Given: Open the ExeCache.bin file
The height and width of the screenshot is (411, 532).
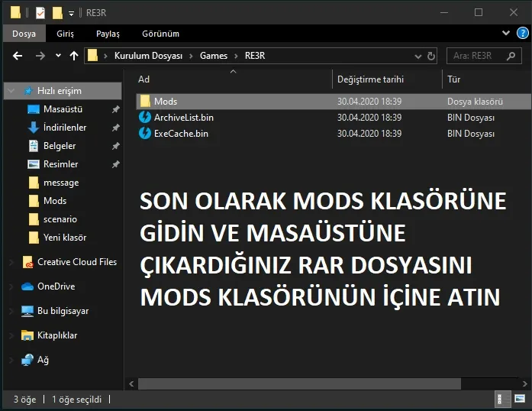Looking at the screenshot, I should click(181, 133).
